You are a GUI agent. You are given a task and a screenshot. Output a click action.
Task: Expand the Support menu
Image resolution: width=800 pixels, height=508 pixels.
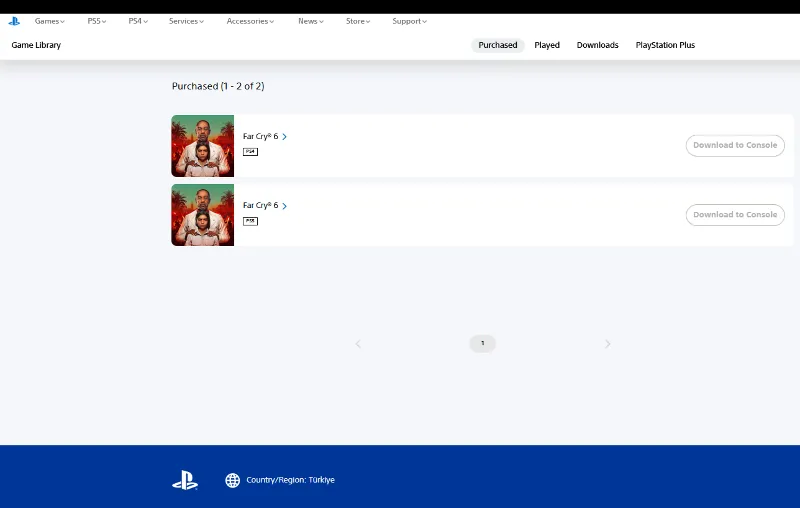[409, 21]
